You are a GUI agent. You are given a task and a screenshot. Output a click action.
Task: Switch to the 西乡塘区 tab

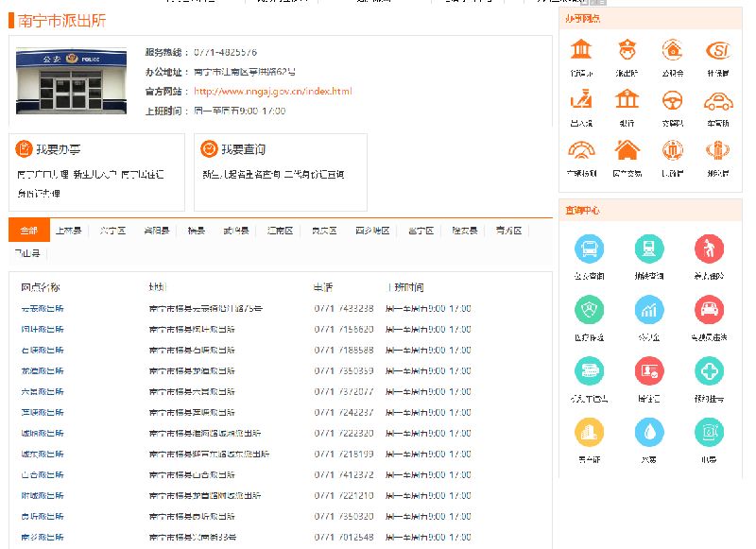[372, 231]
